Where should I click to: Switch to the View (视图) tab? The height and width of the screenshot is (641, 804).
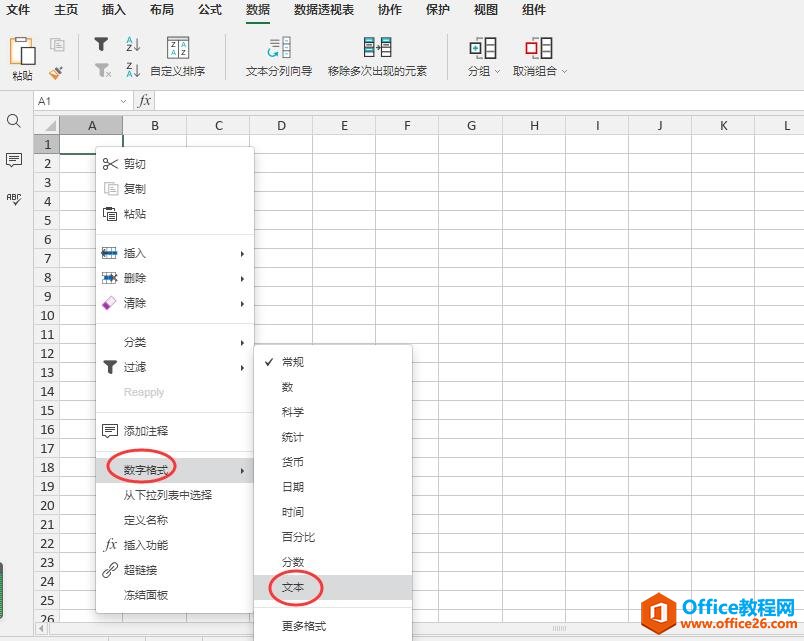tap(486, 10)
